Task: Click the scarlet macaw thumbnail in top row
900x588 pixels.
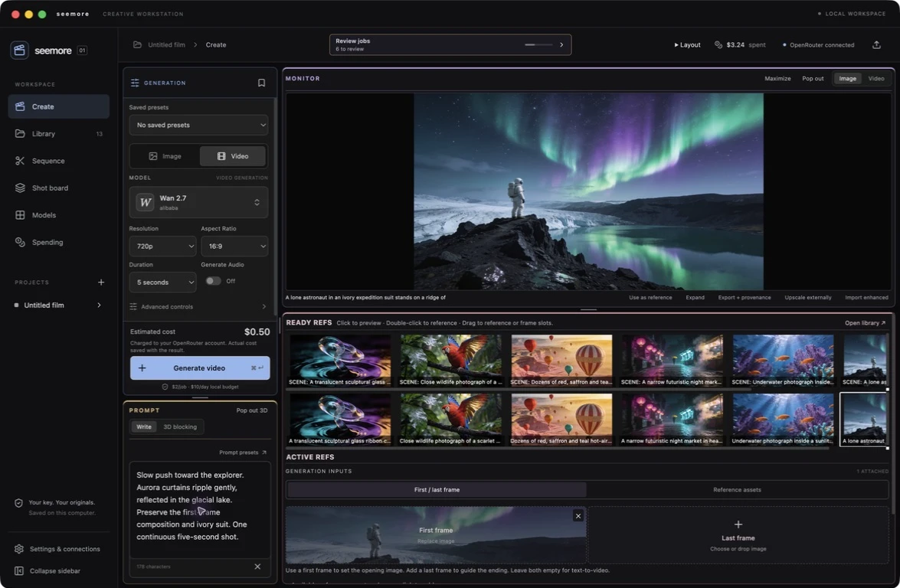Action: [450, 361]
